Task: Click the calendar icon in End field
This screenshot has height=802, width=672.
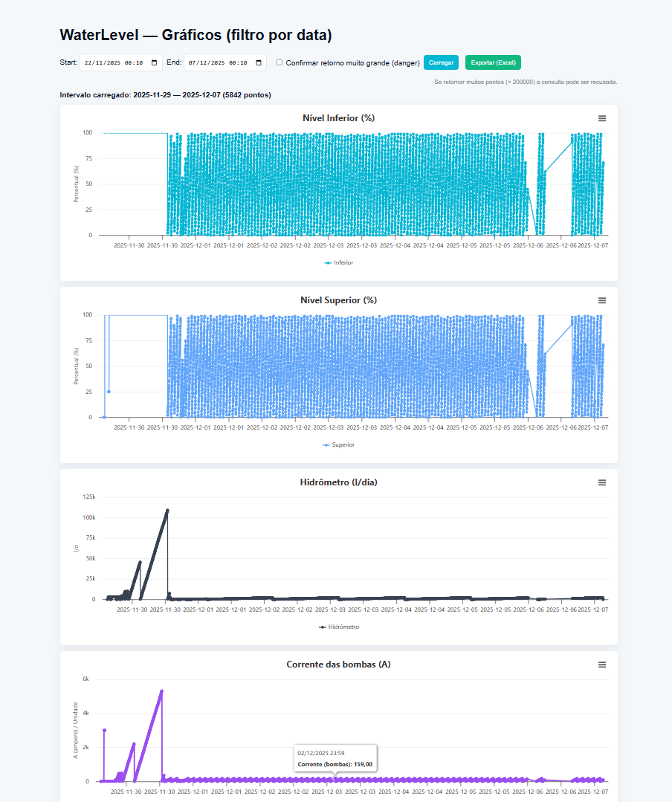Action: (259, 63)
